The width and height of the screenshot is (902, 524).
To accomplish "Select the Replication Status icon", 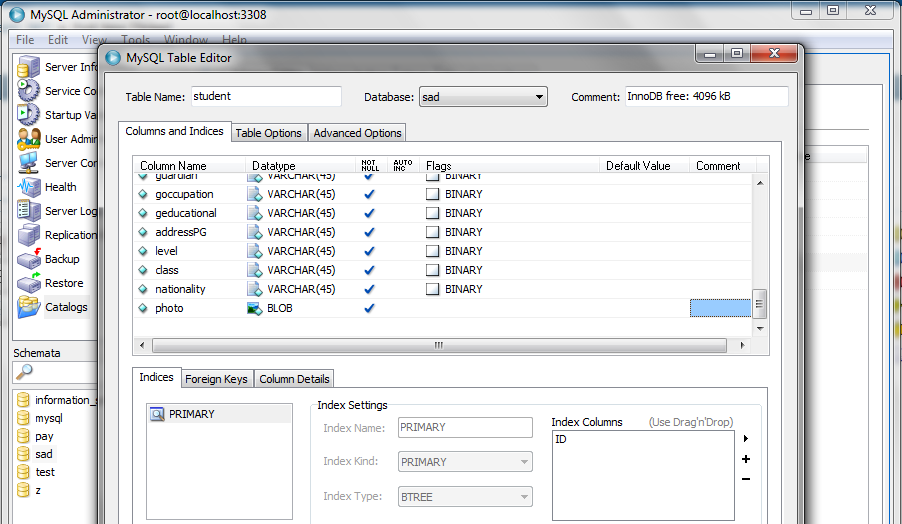I will click(28, 235).
